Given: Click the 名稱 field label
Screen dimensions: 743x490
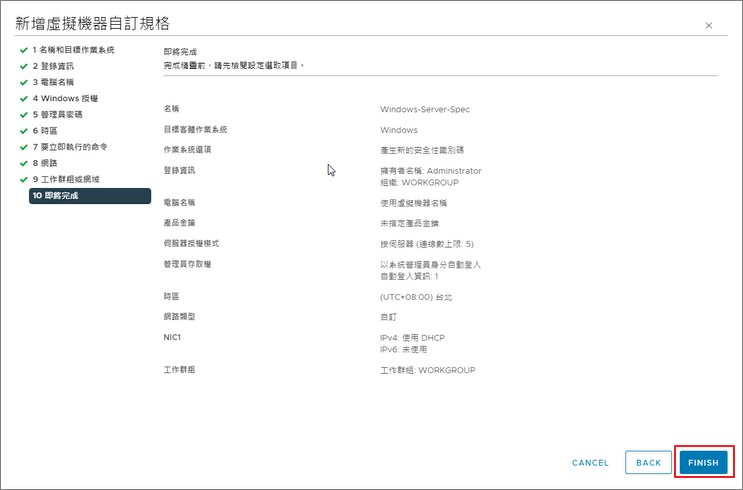Looking at the screenshot, I should [x=171, y=109].
